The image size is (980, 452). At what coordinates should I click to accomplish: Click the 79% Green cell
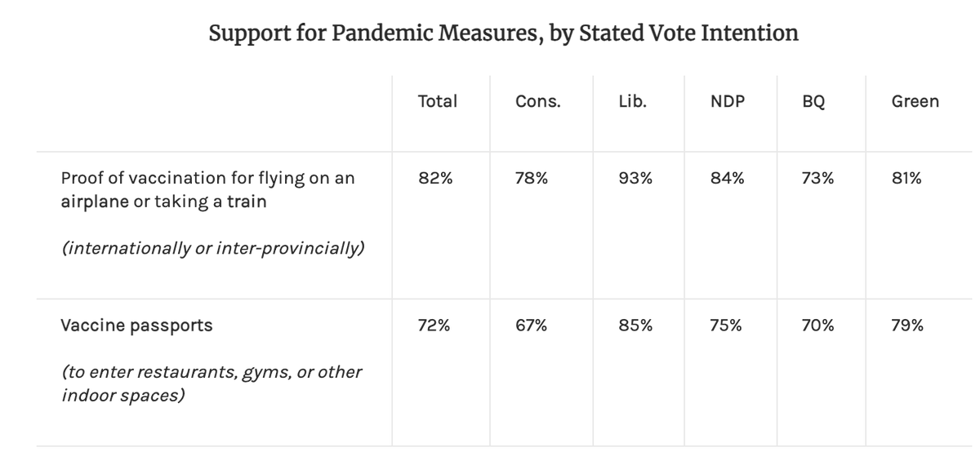(x=907, y=326)
